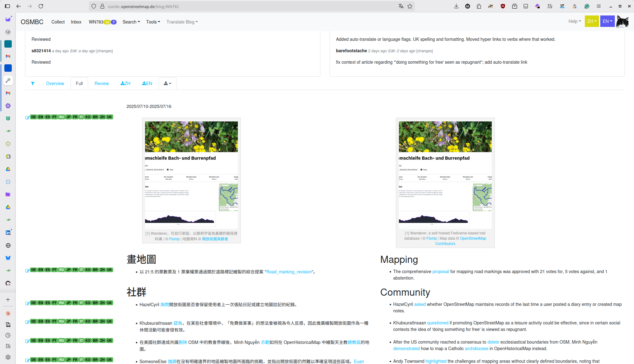Open the 'archdiocese' link
Image resolution: width=634 pixels, height=364 pixels.
[477, 349]
